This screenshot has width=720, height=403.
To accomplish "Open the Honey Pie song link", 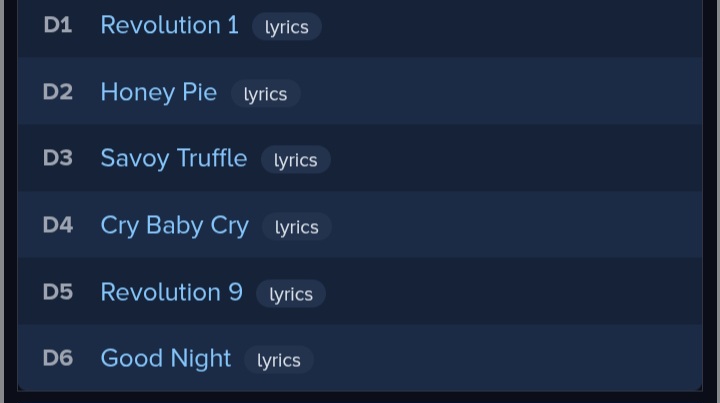I will click(158, 92).
